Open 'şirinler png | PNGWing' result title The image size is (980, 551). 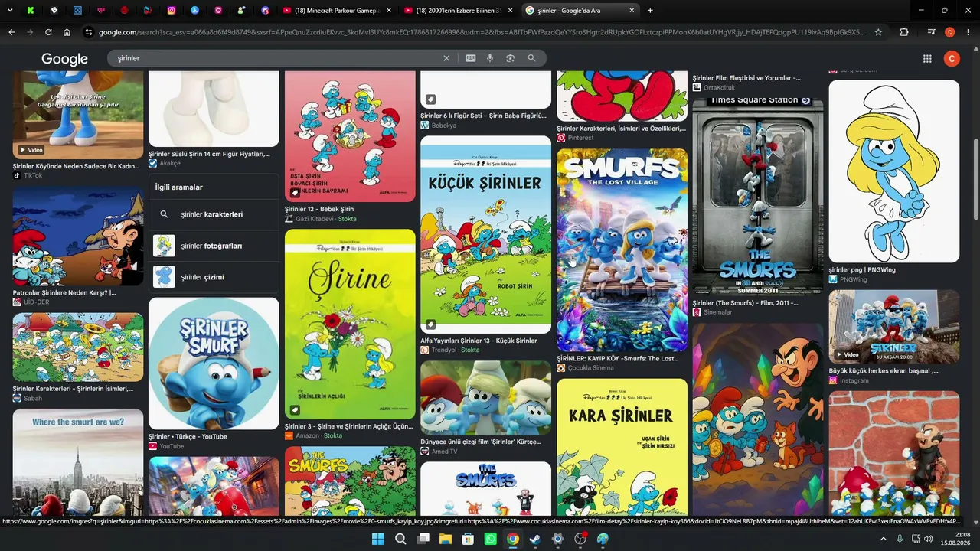point(862,270)
